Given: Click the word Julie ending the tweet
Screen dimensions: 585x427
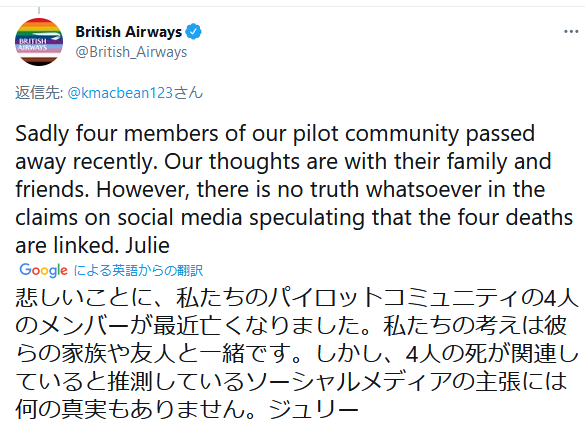Looking at the screenshot, I should coord(147,245).
